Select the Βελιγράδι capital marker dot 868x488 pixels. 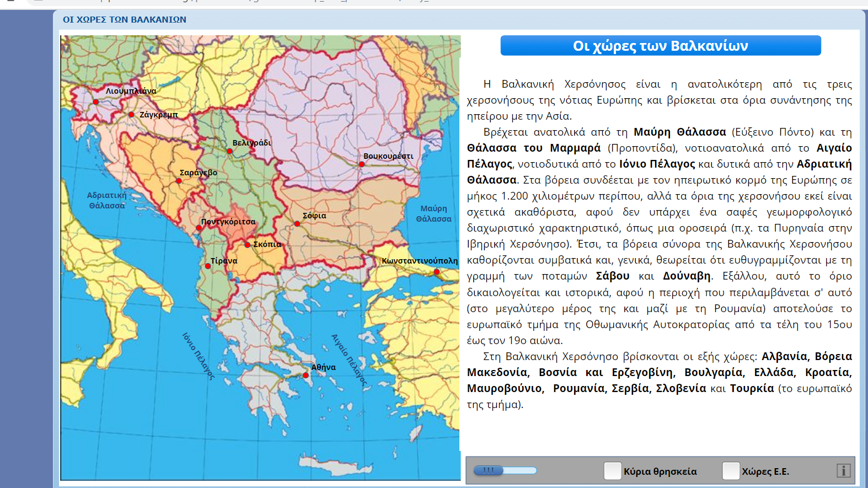229,151
